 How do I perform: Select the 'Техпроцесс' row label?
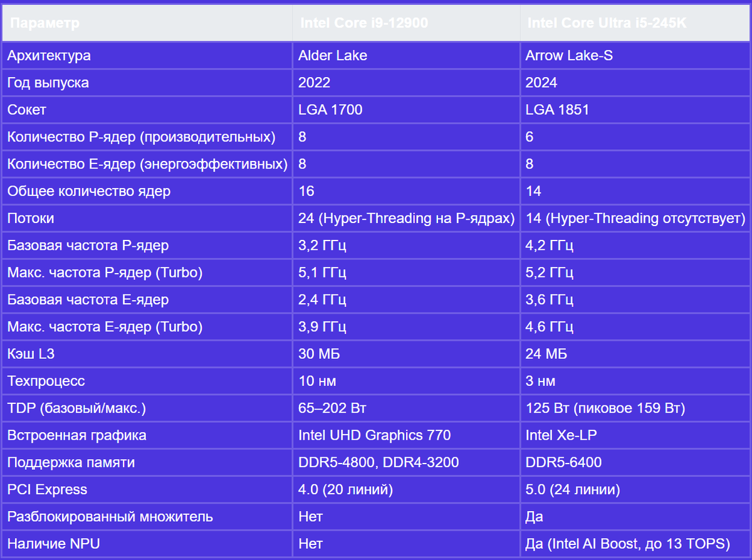click(x=46, y=381)
